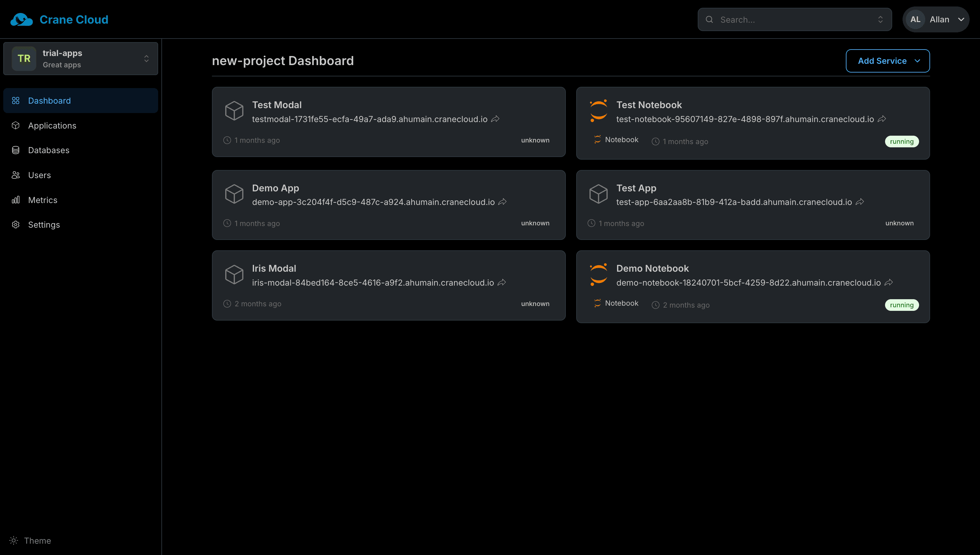Viewport: 980px width, 555px height.
Task: Click the Crane Cloud bird logo
Action: (21, 19)
